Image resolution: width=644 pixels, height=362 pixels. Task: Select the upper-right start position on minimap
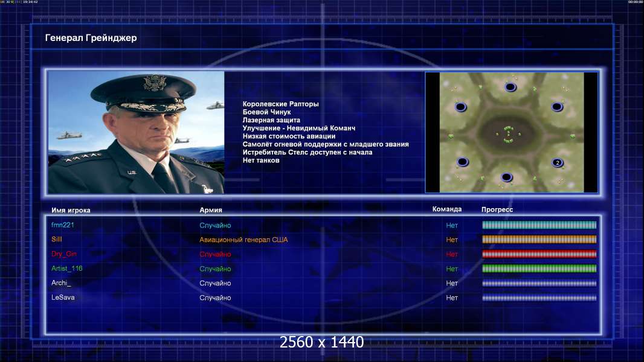coord(557,107)
